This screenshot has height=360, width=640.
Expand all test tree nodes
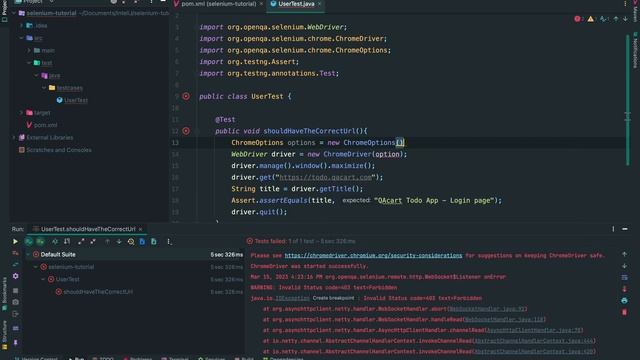click(81, 242)
